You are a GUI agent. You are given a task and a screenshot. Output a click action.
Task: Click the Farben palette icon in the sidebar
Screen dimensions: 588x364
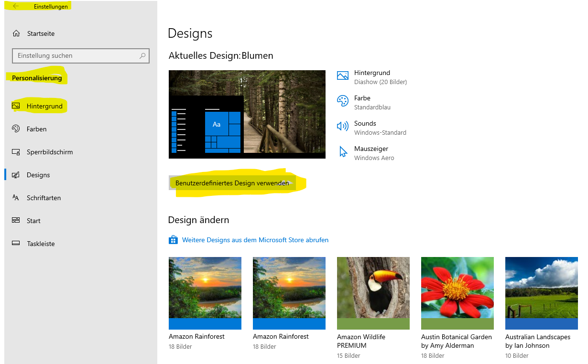click(x=16, y=129)
